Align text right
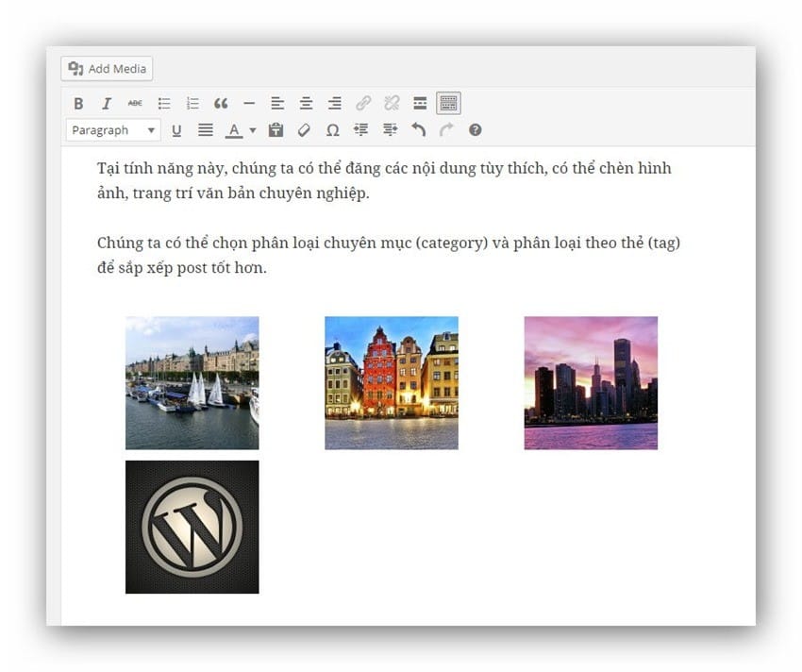The image size is (802, 672). (335, 104)
